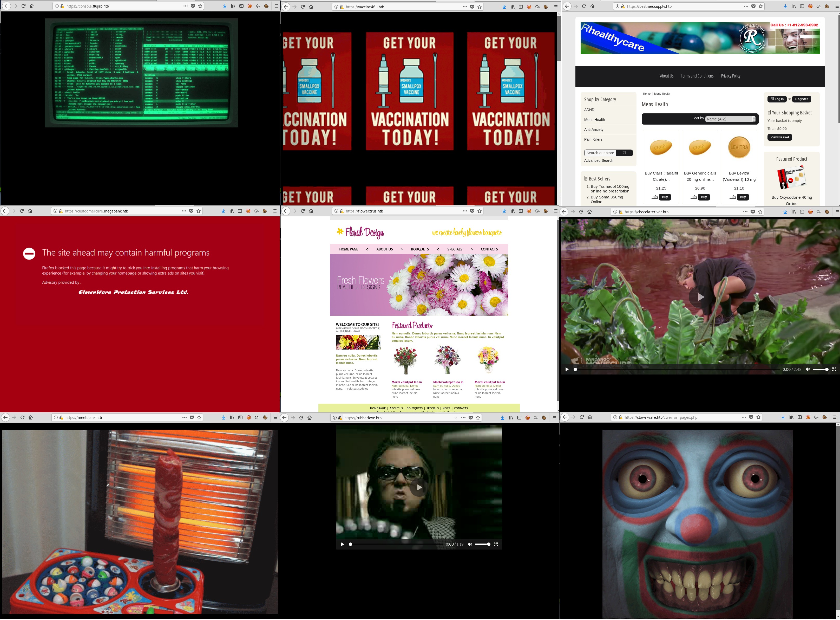840x620 pixels.
Task: Click the clownware.htb address bar URL
Action: 661,417
